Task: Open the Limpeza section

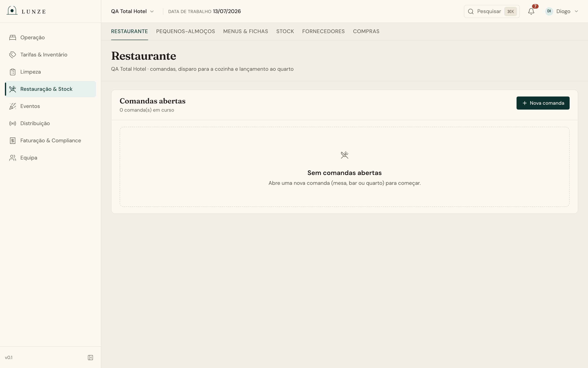Action: coord(50,72)
